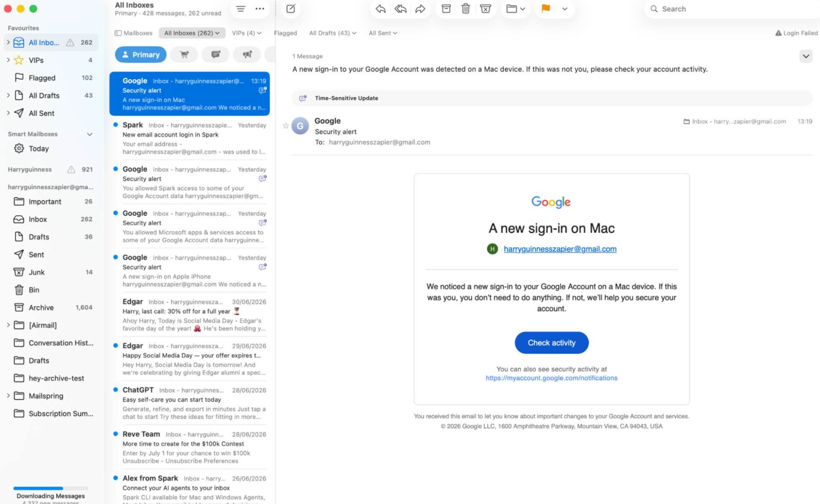Open the filter messages icon
This screenshot has height=504, width=820.
[x=240, y=9]
